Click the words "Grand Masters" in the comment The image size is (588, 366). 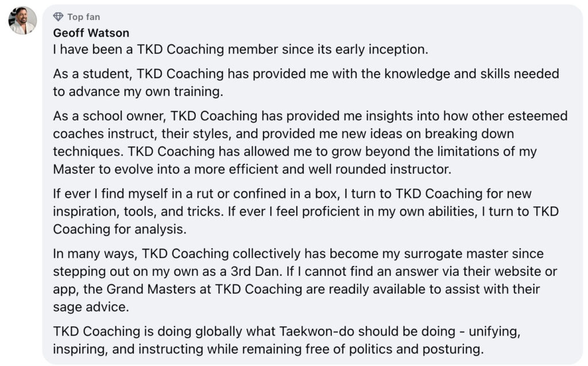pyautogui.click(x=151, y=289)
